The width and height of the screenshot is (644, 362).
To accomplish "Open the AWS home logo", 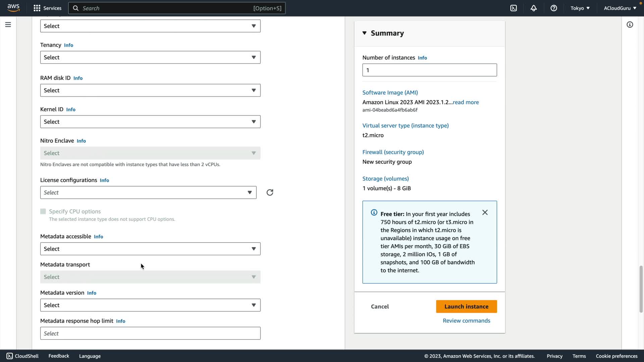I will point(13,8).
